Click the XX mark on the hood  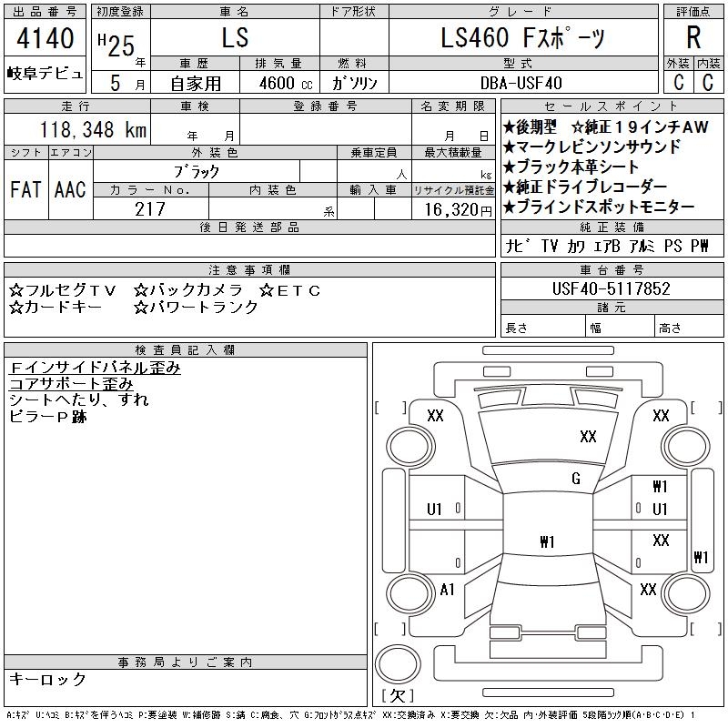tap(588, 437)
